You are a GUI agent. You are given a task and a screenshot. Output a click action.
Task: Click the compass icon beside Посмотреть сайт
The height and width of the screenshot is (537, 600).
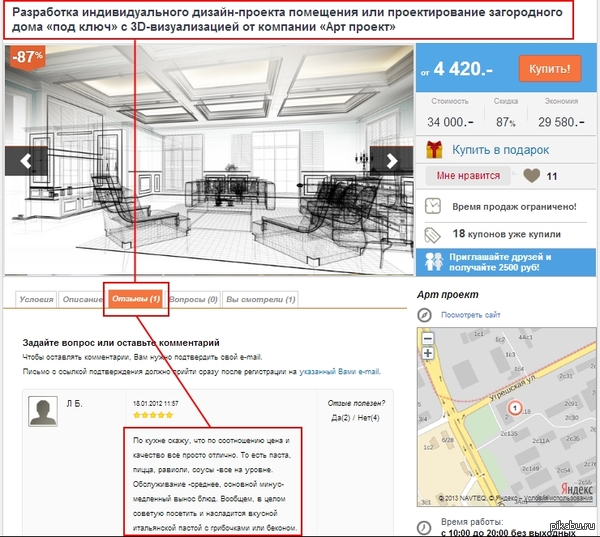[x=424, y=315]
